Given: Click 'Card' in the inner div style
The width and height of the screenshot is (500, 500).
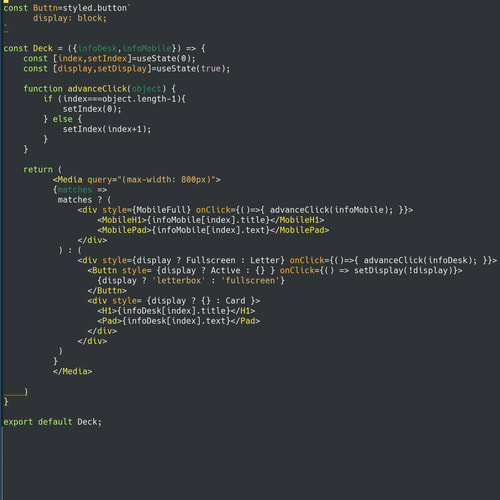Looking at the screenshot, I should pos(235,300).
